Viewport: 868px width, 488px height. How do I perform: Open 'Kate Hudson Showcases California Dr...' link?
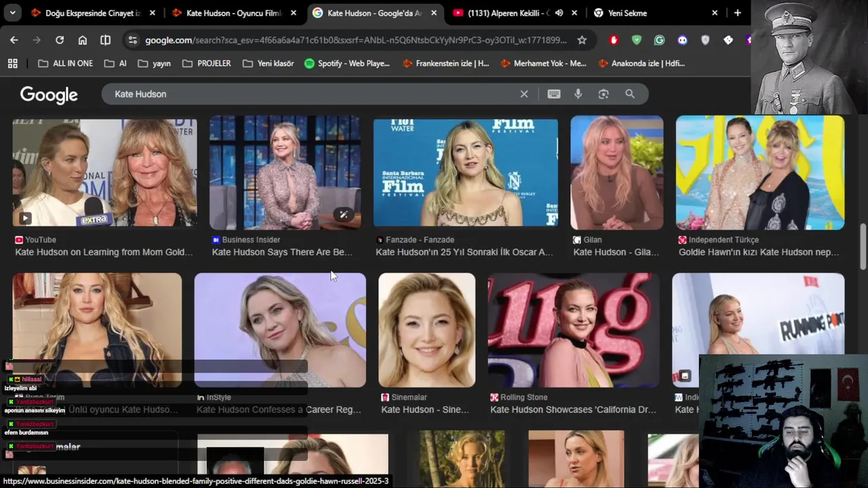[x=573, y=409]
